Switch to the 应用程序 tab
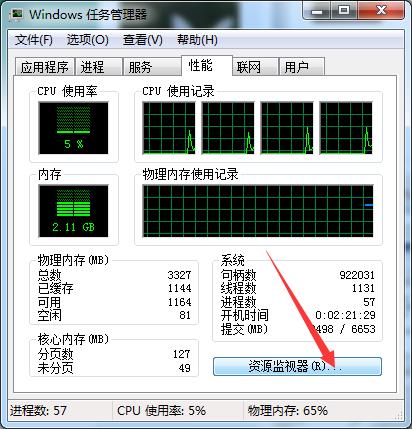412x429 pixels. (x=45, y=67)
